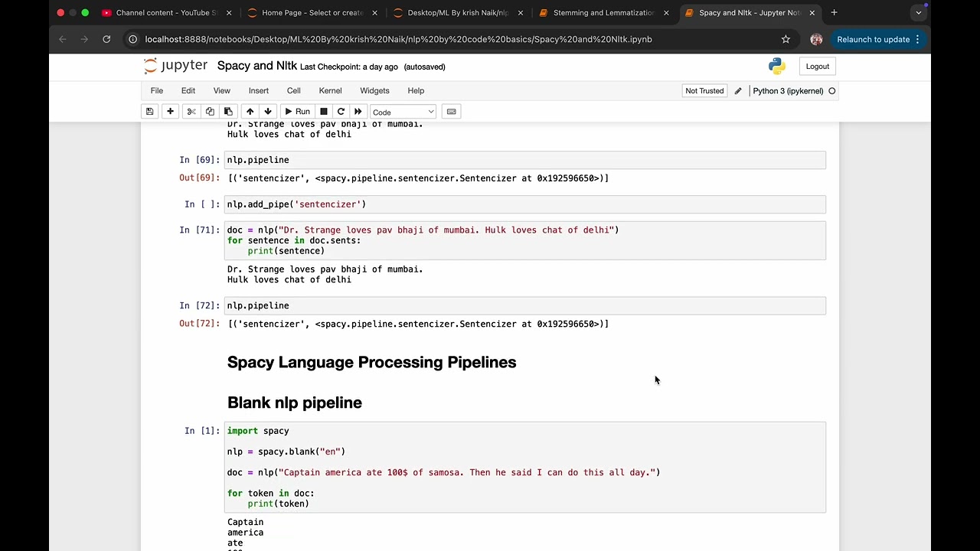Image resolution: width=980 pixels, height=551 pixels.
Task: Click the Python logo icon
Action: pos(777,67)
